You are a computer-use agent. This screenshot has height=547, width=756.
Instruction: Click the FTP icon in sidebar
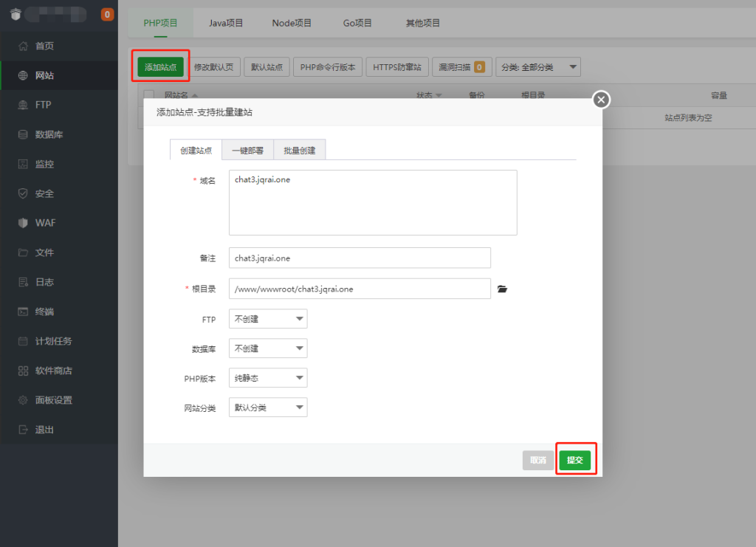point(23,105)
